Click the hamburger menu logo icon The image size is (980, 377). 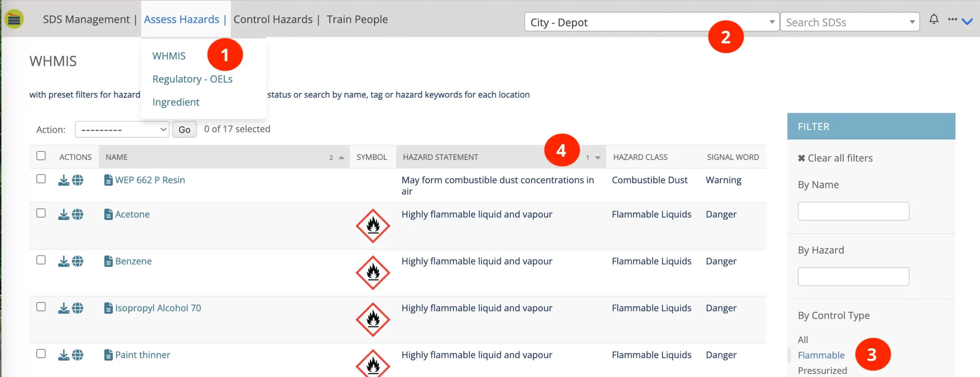[x=14, y=19]
